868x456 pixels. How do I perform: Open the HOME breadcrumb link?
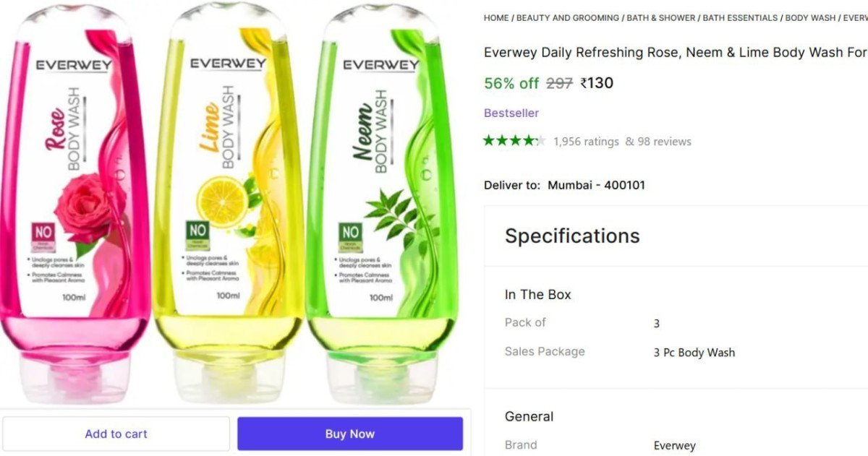[495, 17]
